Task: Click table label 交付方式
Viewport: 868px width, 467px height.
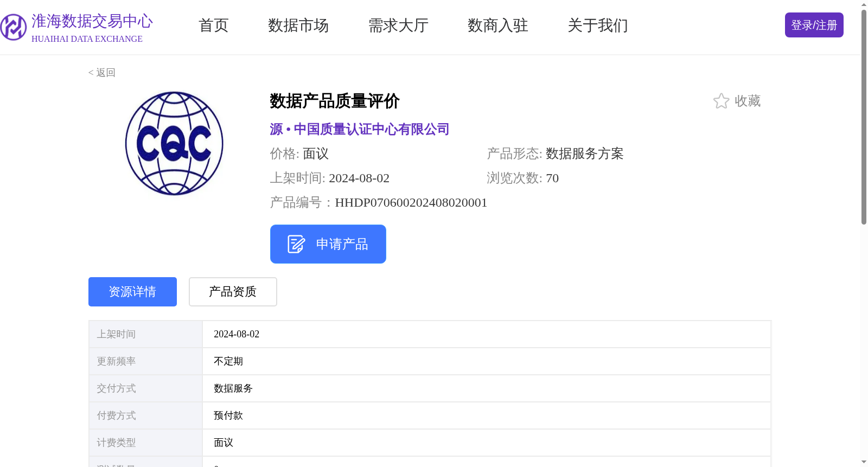Action: coord(116,388)
